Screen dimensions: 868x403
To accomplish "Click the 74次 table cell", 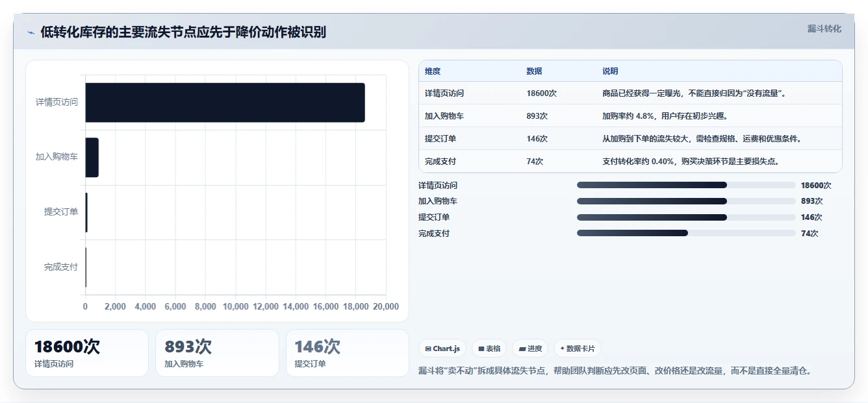I will tap(535, 162).
